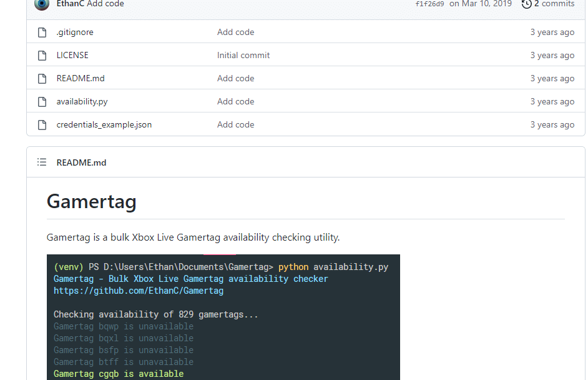Viewport: 588px width, 380px height.
Task: Open the availability.py file
Action: point(82,102)
